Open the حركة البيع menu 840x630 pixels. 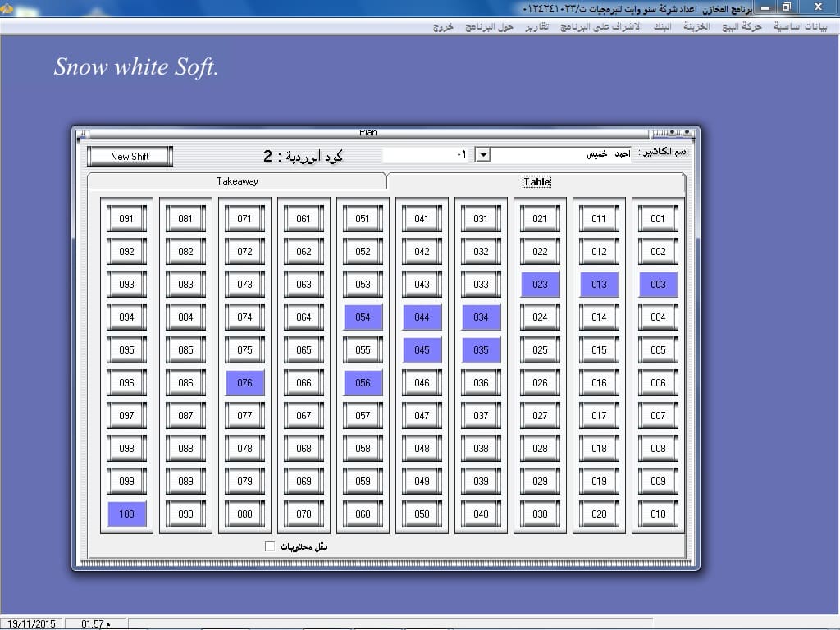742,26
